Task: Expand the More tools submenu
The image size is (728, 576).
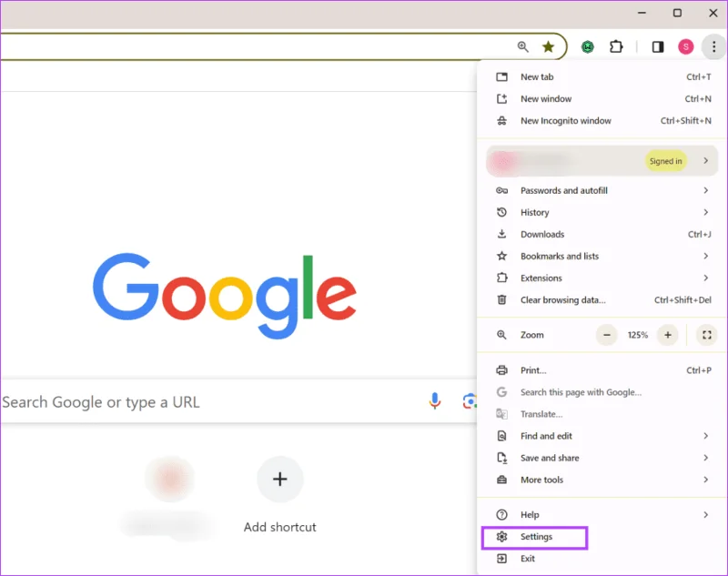Action: 602,480
